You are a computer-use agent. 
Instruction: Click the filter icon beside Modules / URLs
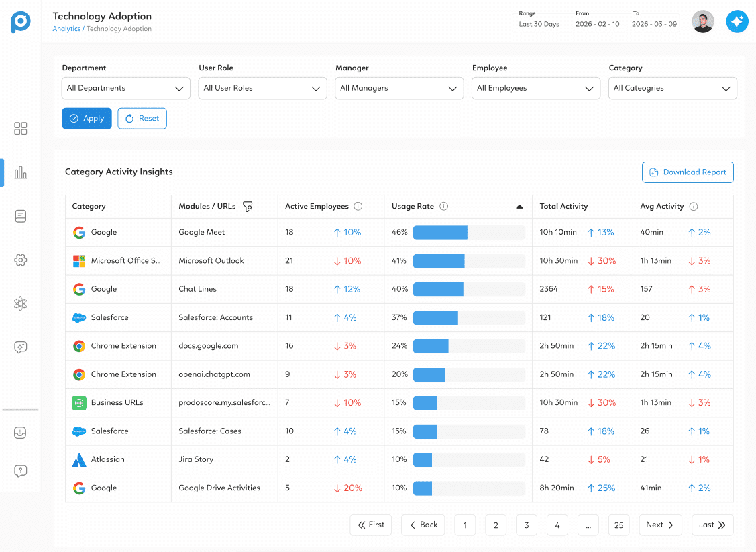point(248,207)
